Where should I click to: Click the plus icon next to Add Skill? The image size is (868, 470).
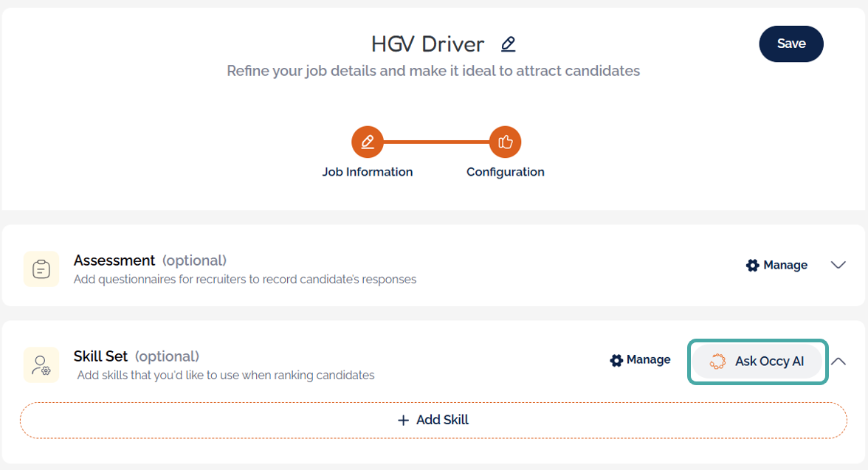(x=403, y=420)
